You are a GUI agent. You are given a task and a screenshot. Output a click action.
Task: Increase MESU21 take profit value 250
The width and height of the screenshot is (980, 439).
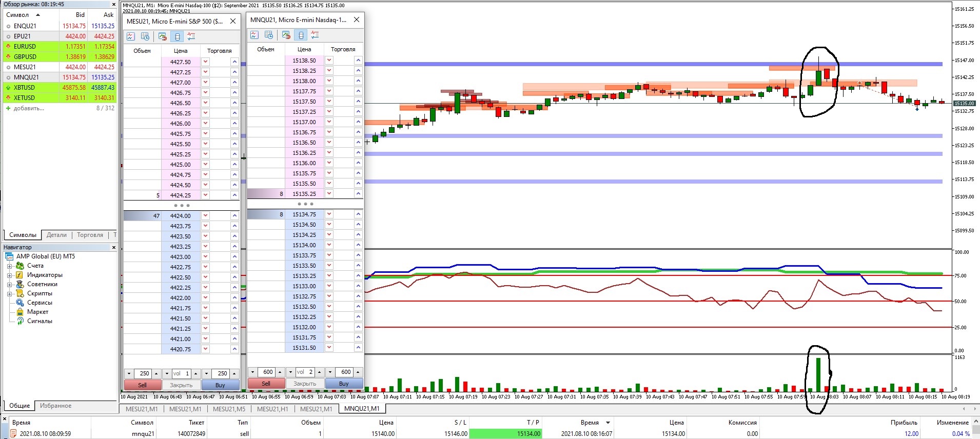pyautogui.click(x=234, y=373)
